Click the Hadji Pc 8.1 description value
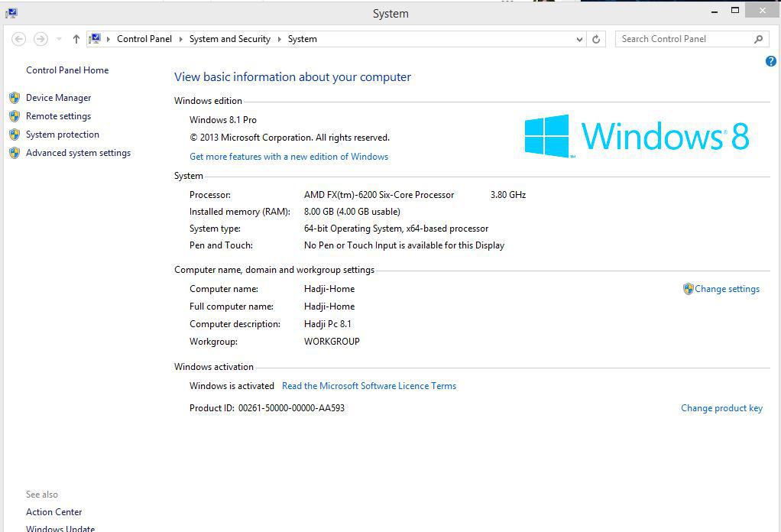The image size is (781, 532). (x=327, y=324)
